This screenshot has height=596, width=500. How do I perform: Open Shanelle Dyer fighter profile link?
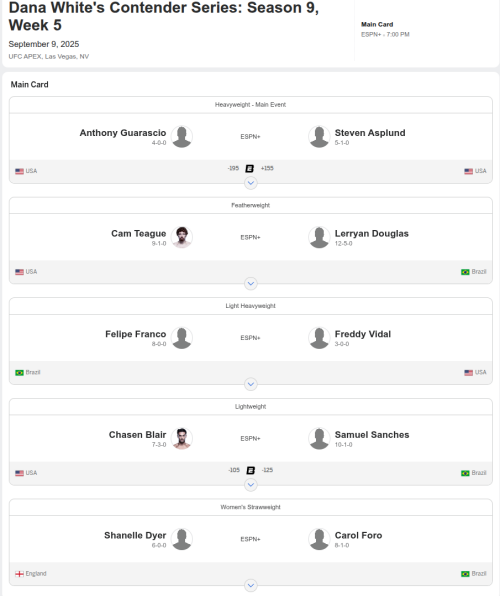135,535
